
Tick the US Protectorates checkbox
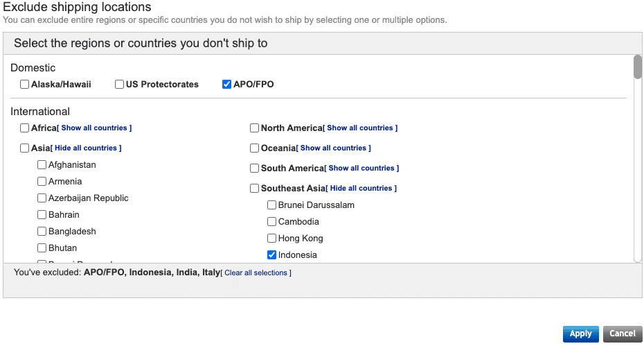[120, 85]
